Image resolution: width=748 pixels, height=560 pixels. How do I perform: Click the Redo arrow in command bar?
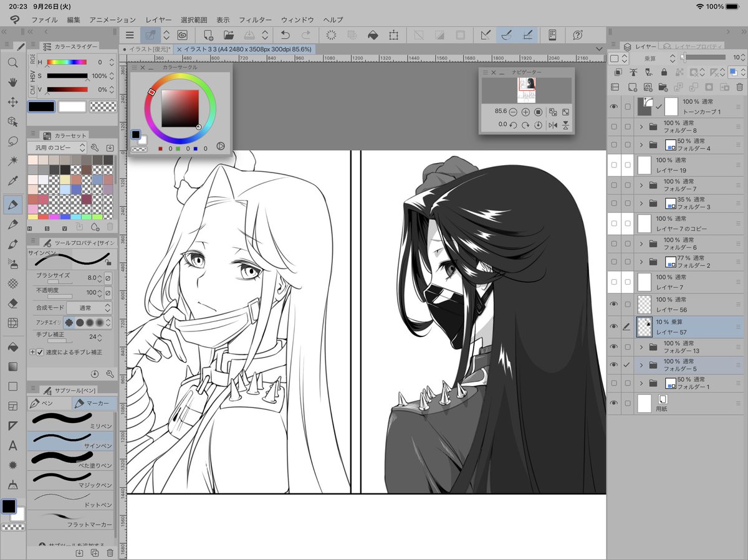[306, 36]
